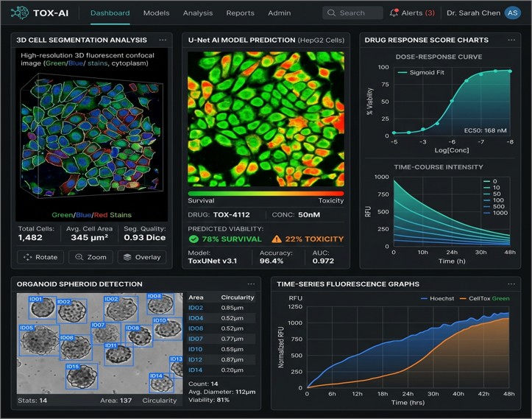The image size is (532, 419).
Task: Open the Alerts bell icon
Action: [394, 13]
